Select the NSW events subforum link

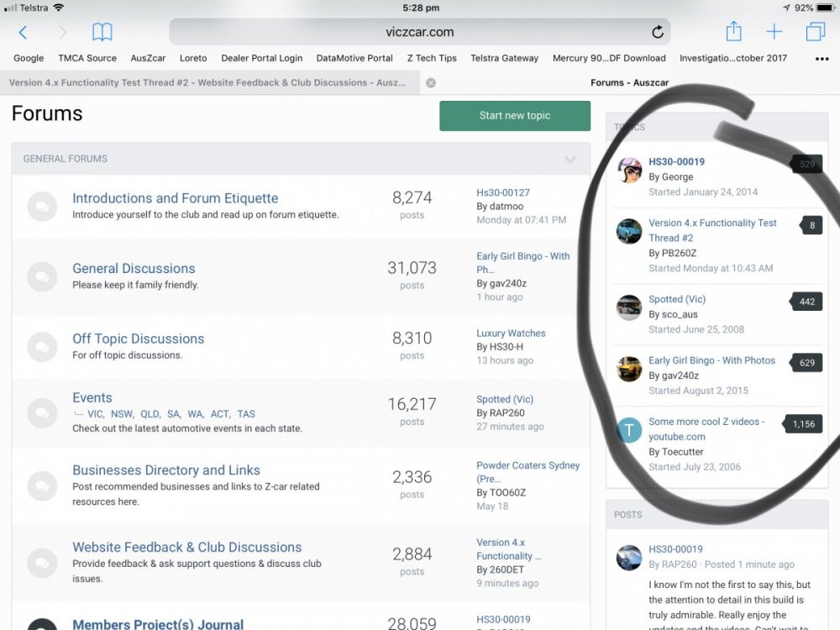click(x=123, y=414)
